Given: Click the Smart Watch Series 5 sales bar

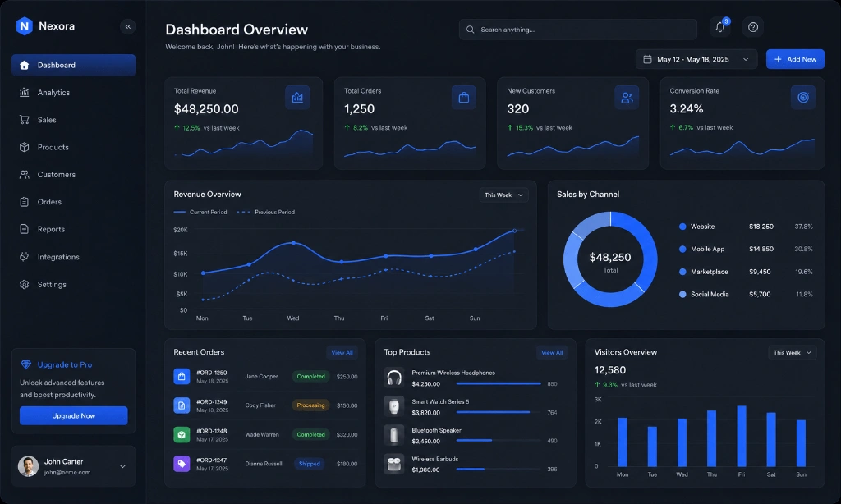Looking at the screenshot, I should [494, 412].
